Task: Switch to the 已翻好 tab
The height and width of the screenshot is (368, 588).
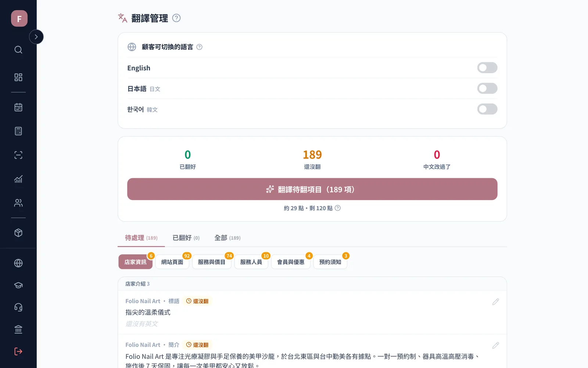Action: pos(186,238)
